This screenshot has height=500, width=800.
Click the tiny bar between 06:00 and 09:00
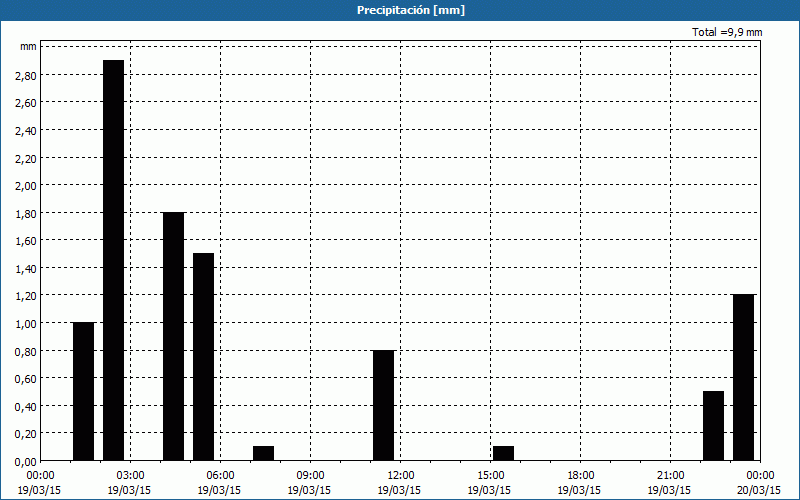[263, 453]
